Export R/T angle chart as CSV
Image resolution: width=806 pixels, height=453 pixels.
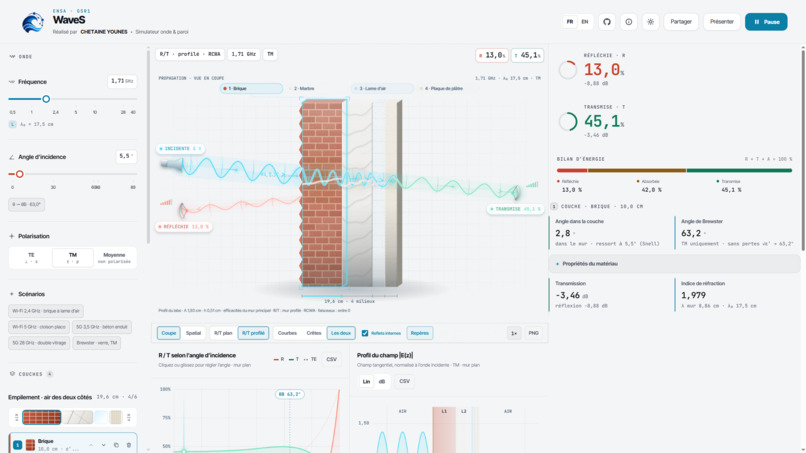(332, 359)
